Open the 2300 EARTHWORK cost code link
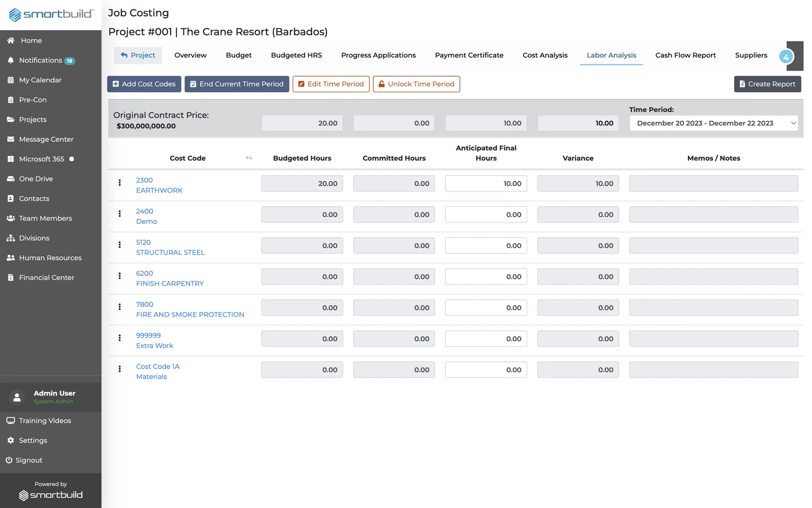 pos(159,185)
